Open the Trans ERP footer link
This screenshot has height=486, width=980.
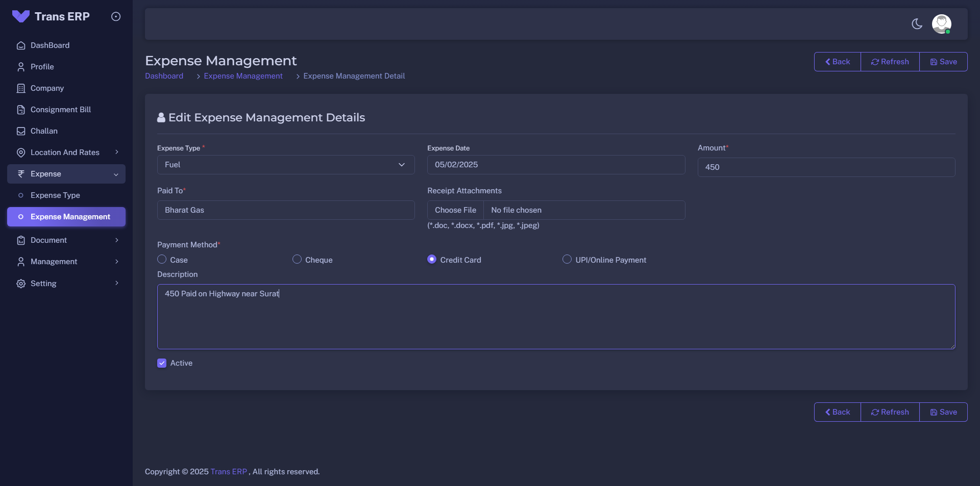(x=229, y=472)
